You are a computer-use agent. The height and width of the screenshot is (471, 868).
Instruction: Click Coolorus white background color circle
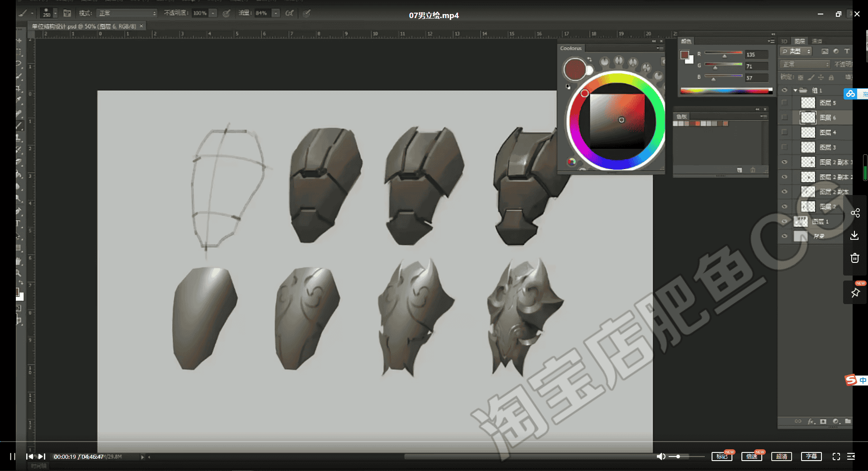(589, 70)
